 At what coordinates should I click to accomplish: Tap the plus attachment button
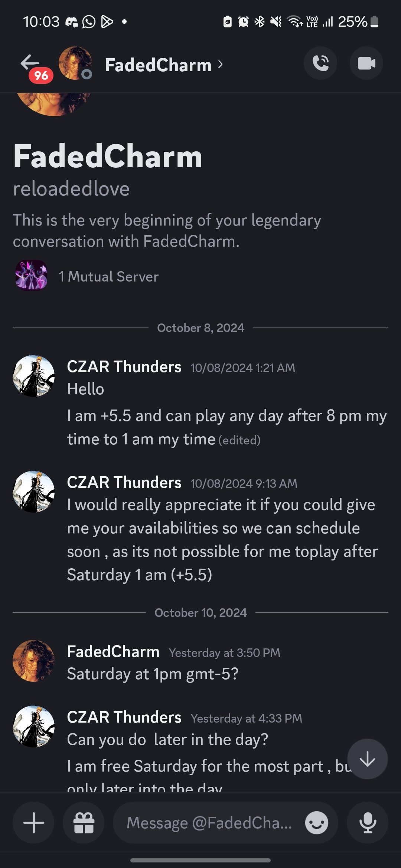(x=33, y=823)
